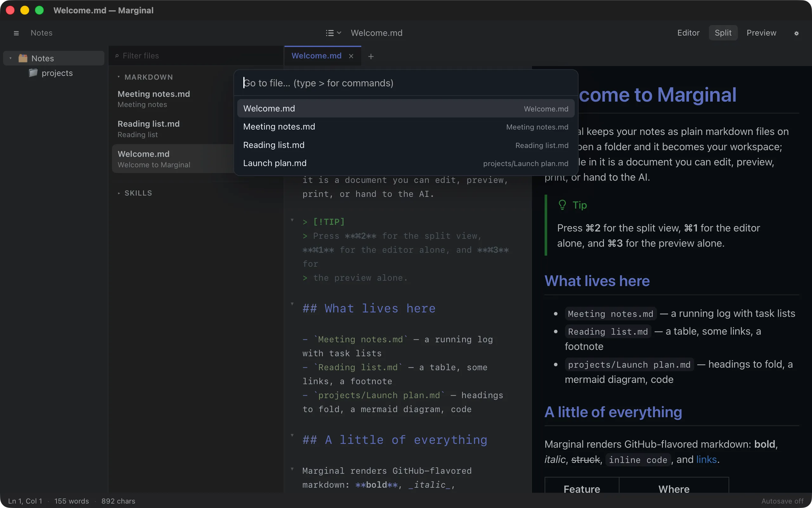Click 'projects/Launch plan.md' code chip in preview
This screenshot has height=508, width=812.
(629, 364)
